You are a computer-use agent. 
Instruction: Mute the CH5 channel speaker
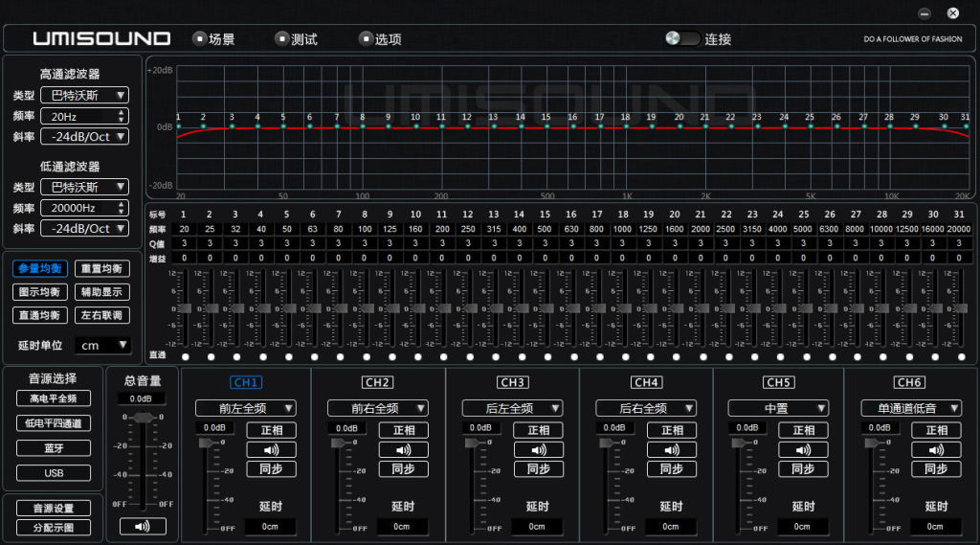pyautogui.click(x=803, y=450)
